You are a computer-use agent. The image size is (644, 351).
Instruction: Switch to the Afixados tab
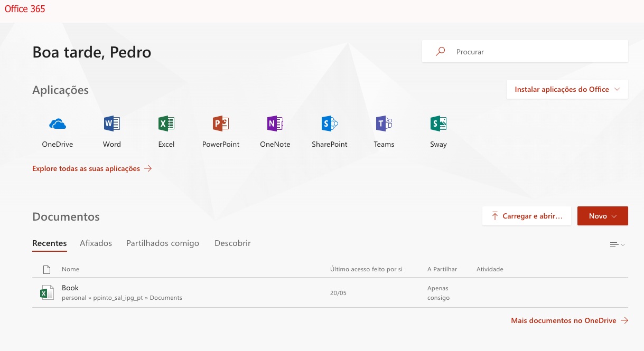[96, 243]
